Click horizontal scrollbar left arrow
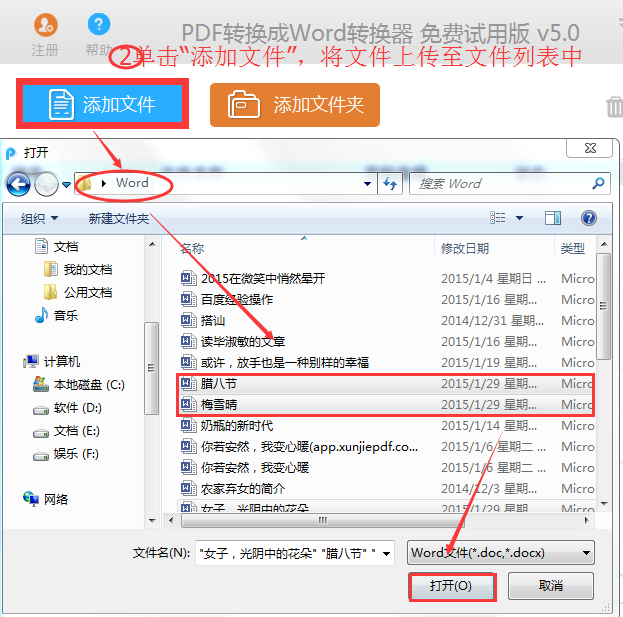Screen dimensions: 623x617 [171, 520]
